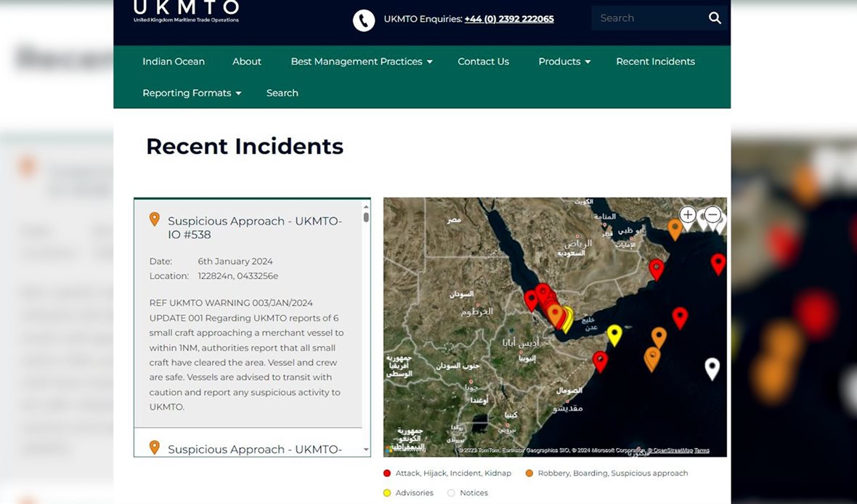Open Recent Incidents in the navigation
The width and height of the screenshot is (857, 504).
[x=655, y=62]
